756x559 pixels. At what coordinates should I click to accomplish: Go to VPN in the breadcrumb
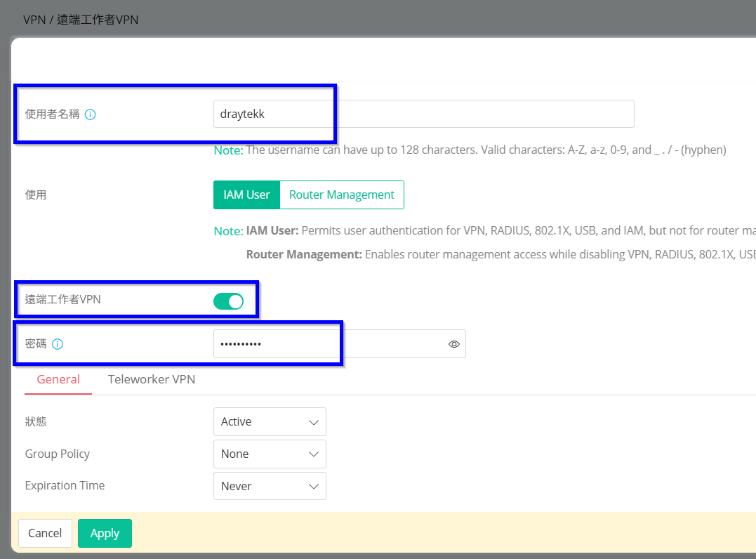[x=33, y=20]
